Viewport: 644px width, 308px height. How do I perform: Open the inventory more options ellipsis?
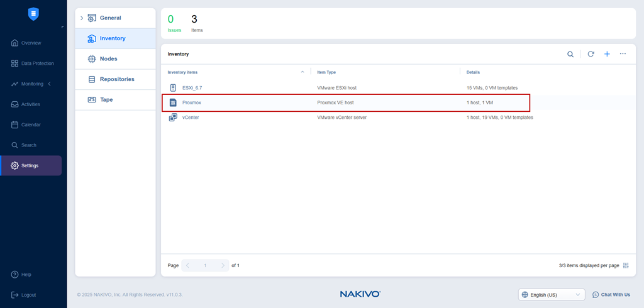[x=623, y=54]
